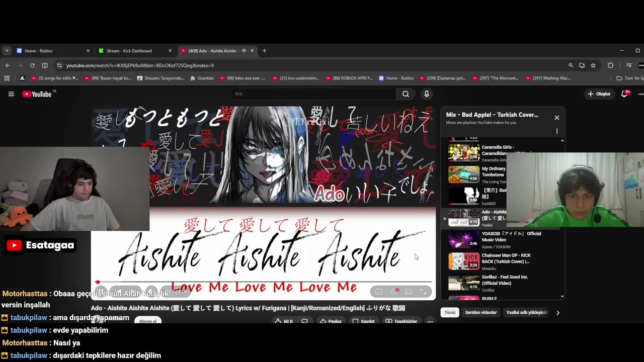644x362 pixels.
Task: Open a new browser tab
Action: coord(265,51)
